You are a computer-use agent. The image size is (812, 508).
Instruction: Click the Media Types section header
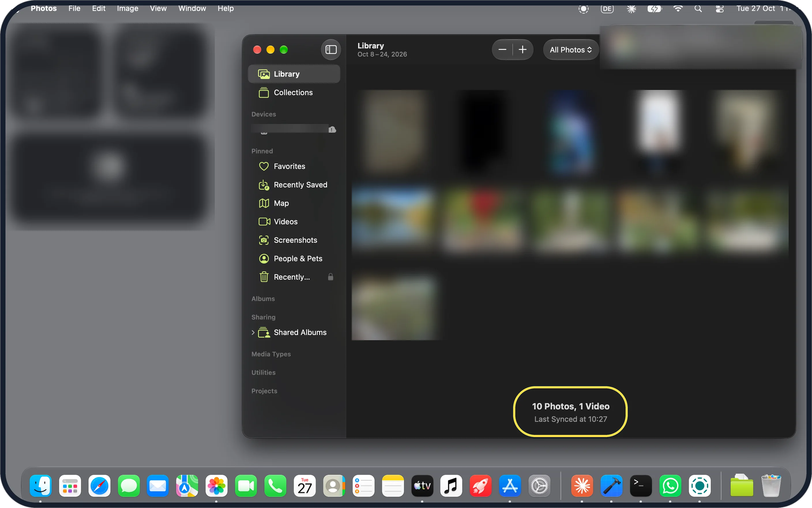[x=271, y=354]
